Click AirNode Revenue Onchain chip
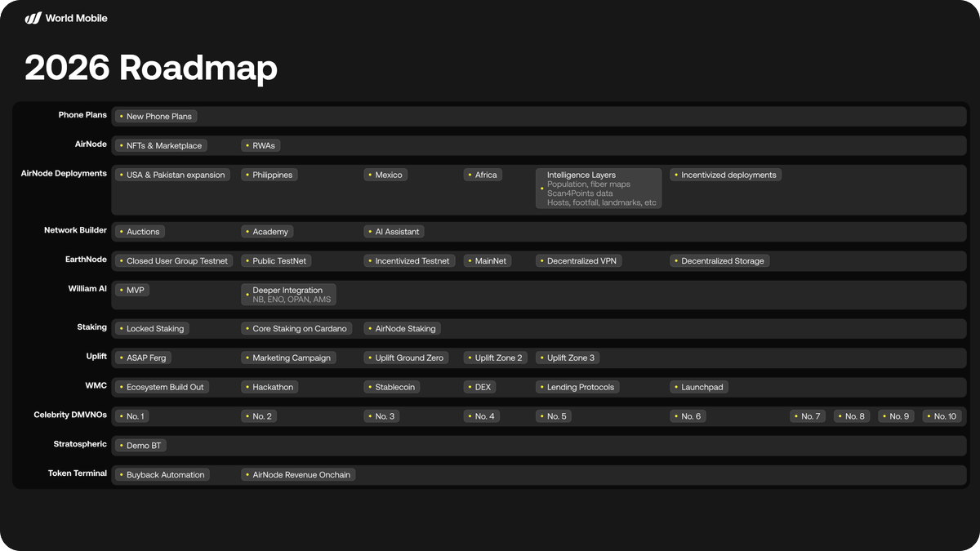980x551 pixels. coord(298,475)
